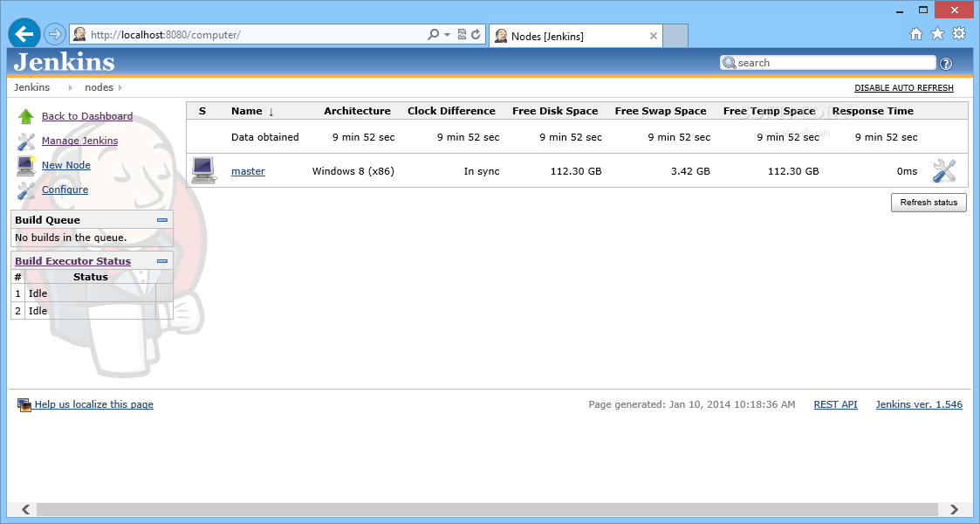Viewport: 980px width, 524px height.
Task: Click the Back to Dashboard green arrow icon
Action: point(25,116)
